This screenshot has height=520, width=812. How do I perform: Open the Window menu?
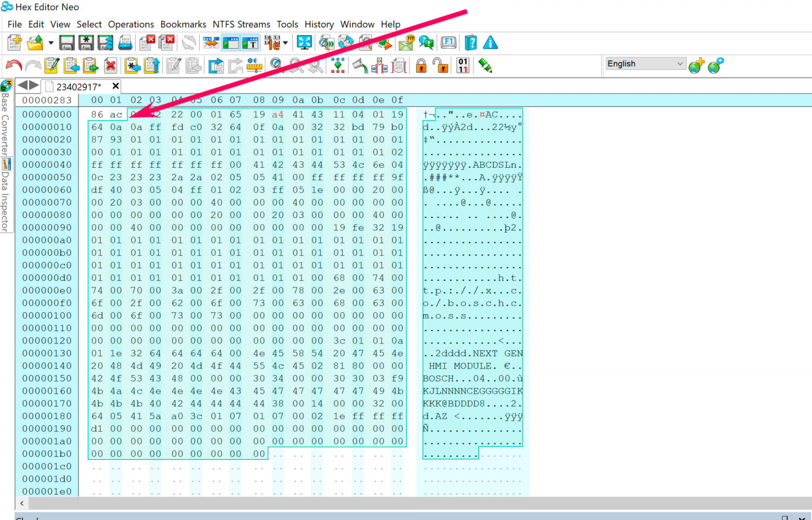coord(357,24)
